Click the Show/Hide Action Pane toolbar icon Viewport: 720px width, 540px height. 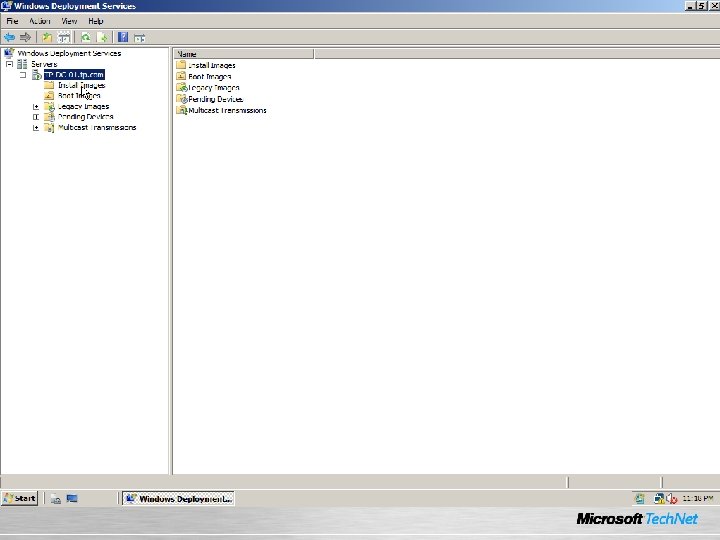click(x=140, y=38)
